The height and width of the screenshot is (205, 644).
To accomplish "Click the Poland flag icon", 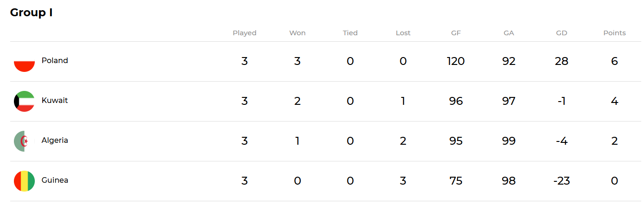I will point(24,62).
